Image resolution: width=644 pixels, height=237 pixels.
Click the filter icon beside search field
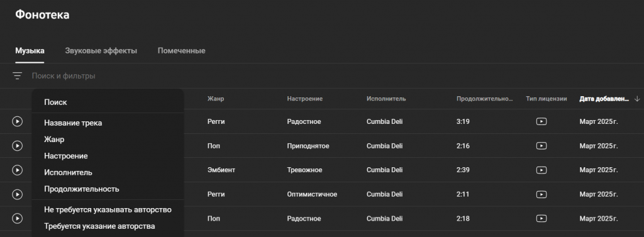coord(17,76)
